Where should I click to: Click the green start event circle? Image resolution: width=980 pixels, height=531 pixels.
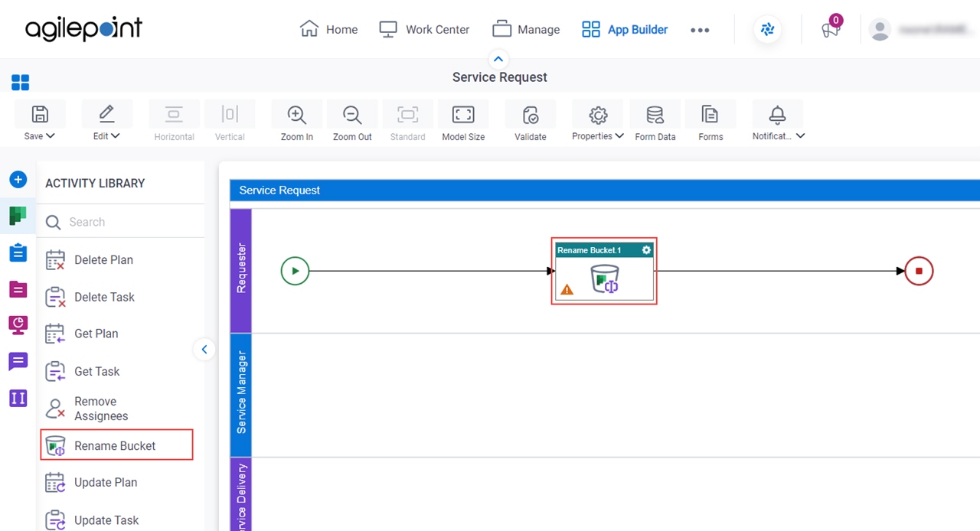tap(295, 271)
